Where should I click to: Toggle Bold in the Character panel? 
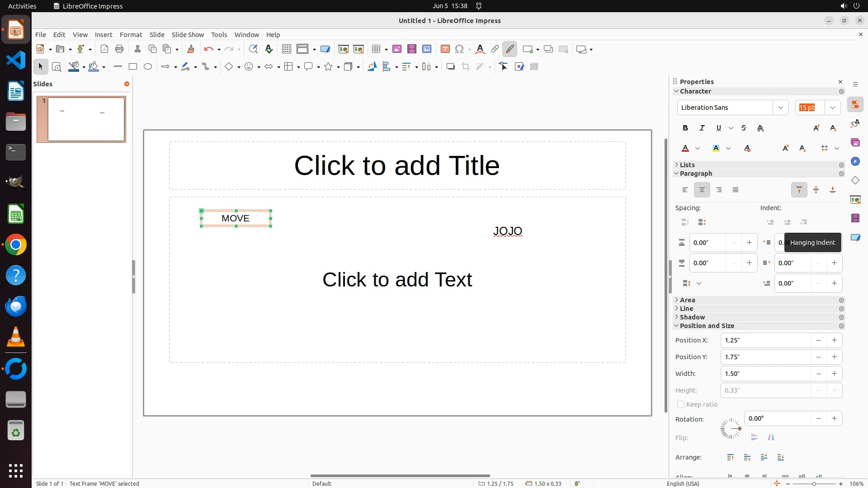685,128
